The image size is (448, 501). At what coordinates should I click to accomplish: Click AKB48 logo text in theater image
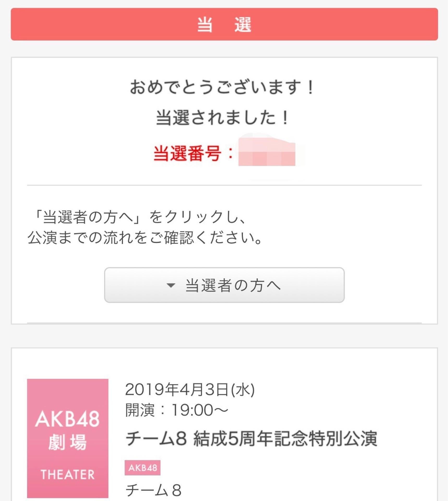[67, 419]
